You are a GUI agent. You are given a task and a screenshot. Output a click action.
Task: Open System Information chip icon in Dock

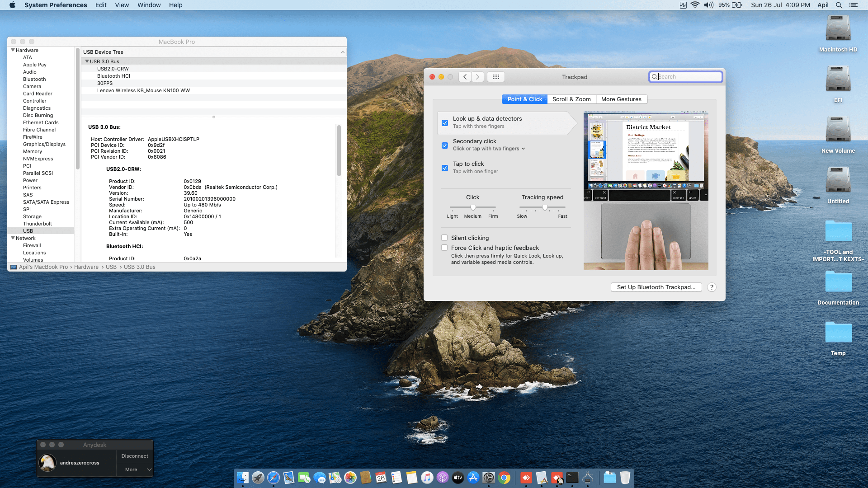pyautogui.click(x=588, y=478)
